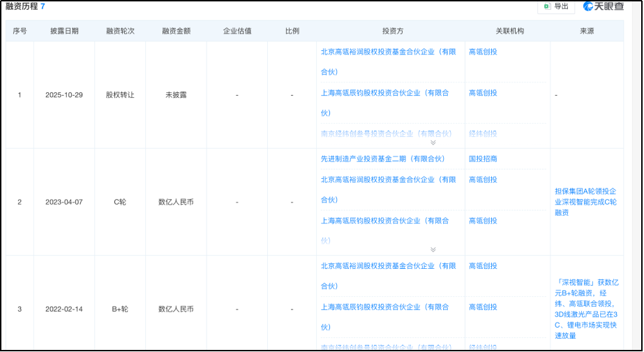Open the C轮 financing source article link
644x352 pixels.
pos(585,202)
